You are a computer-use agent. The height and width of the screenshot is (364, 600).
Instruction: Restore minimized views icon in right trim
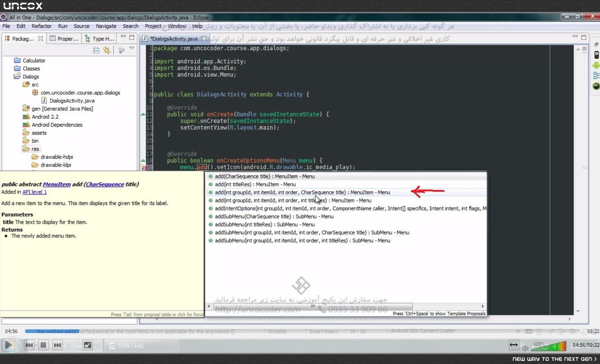coord(596,45)
